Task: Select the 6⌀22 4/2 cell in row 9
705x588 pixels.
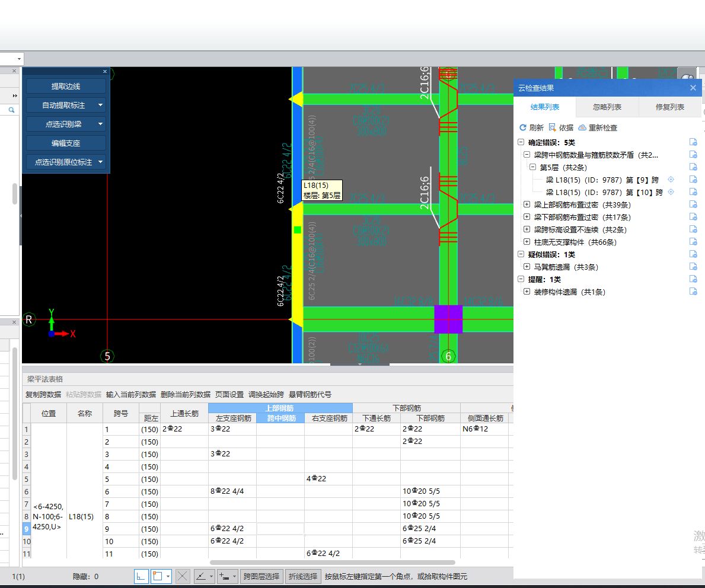Action: tap(232, 529)
